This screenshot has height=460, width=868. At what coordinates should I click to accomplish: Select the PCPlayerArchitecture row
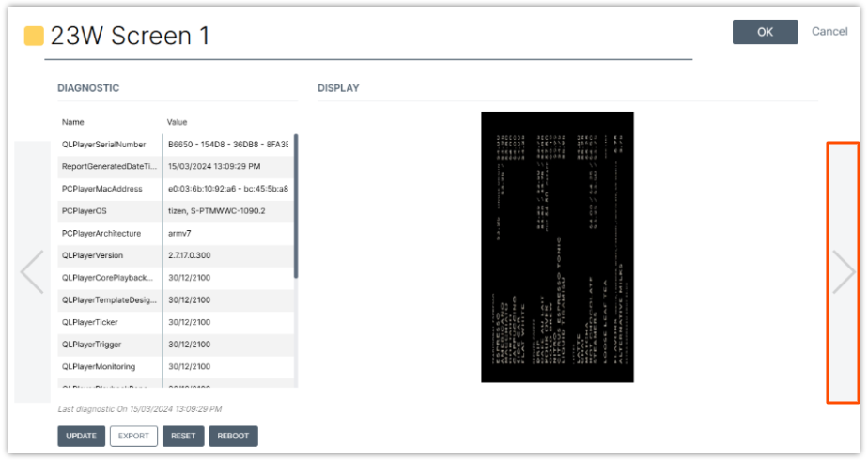click(x=174, y=233)
